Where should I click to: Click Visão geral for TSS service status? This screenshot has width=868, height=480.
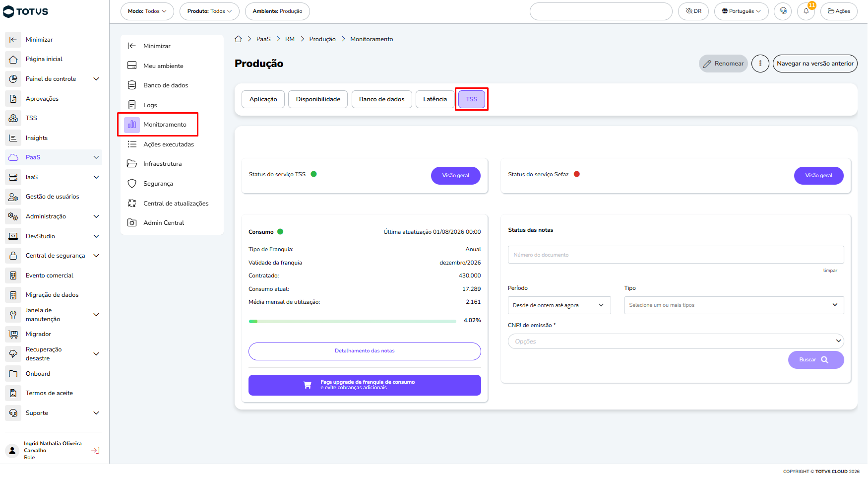point(456,176)
